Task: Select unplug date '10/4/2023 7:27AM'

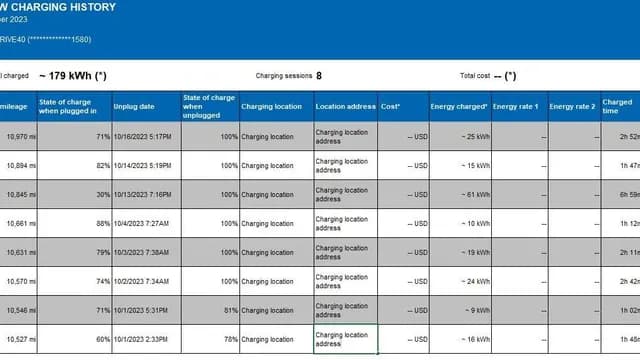Action: 147,223
